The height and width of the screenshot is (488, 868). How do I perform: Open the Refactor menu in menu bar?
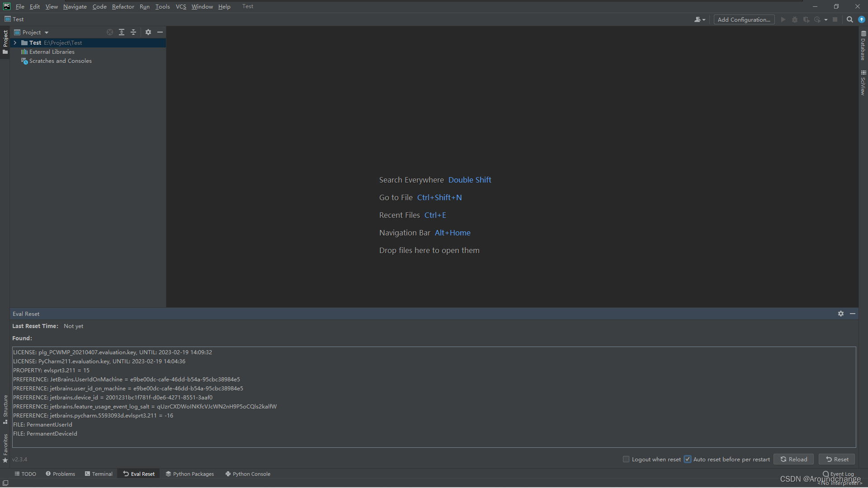point(122,6)
